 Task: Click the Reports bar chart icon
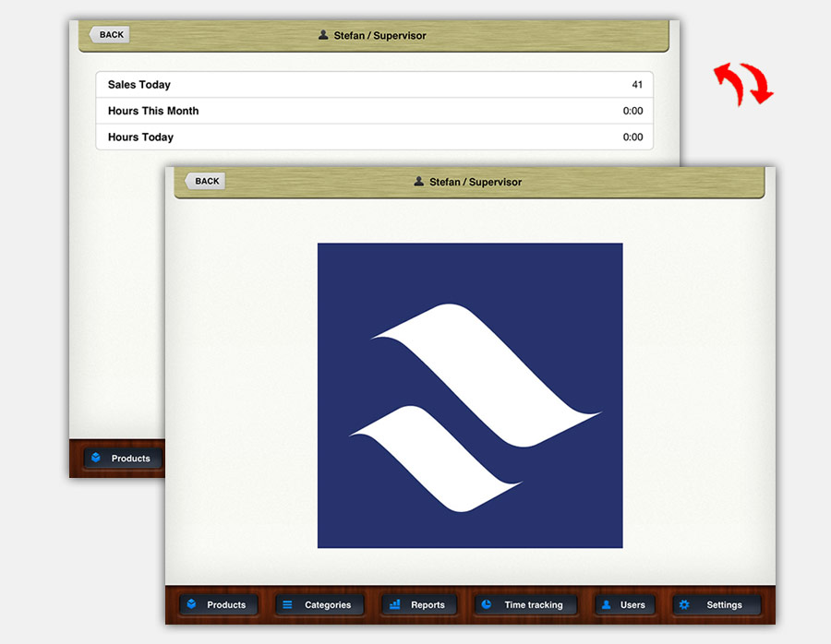(x=395, y=605)
